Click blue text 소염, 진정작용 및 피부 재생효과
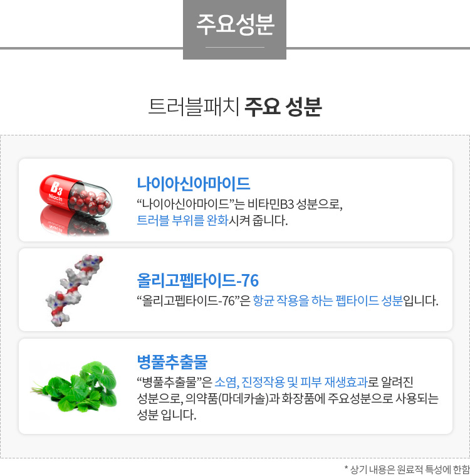 point(291,382)
